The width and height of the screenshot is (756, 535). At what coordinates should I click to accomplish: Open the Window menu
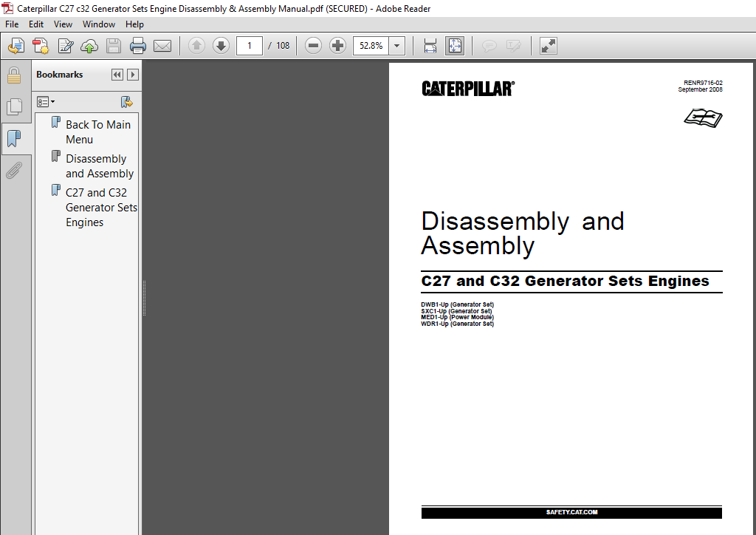[x=99, y=24]
